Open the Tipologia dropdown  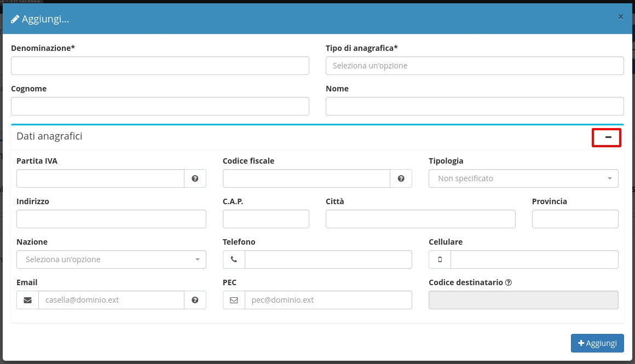pos(523,178)
